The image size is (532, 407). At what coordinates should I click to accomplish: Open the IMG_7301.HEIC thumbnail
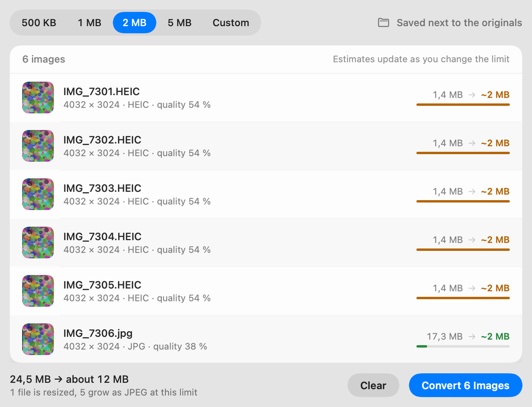[x=38, y=98]
